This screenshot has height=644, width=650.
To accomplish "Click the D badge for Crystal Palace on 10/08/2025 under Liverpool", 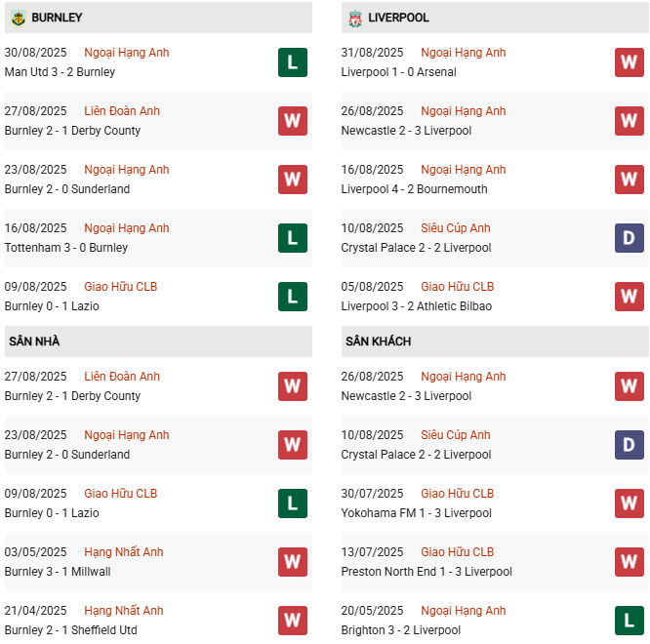I will pyautogui.click(x=629, y=238).
